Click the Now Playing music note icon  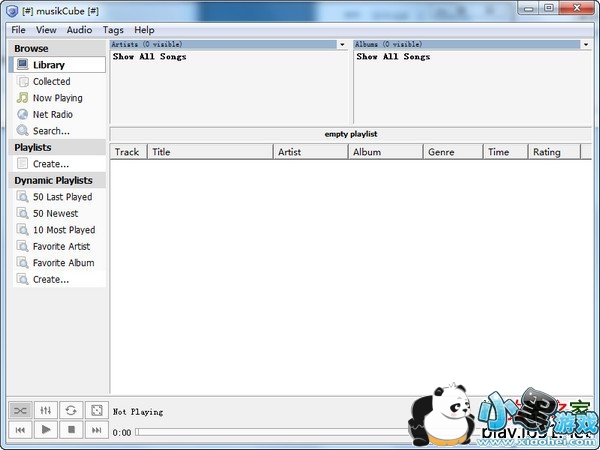(23, 98)
